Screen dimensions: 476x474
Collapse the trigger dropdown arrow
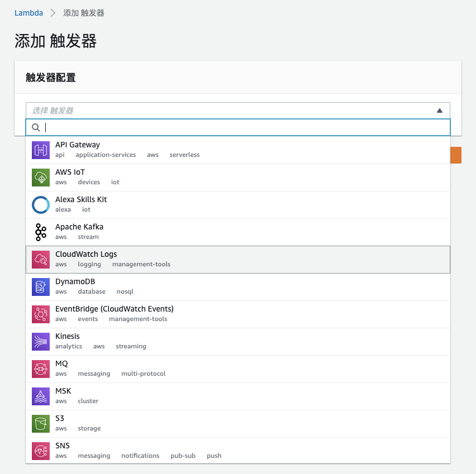439,111
